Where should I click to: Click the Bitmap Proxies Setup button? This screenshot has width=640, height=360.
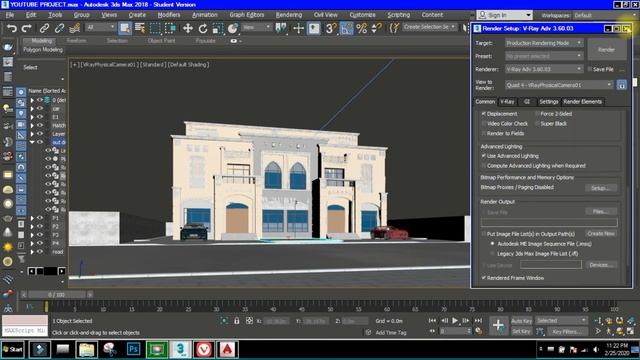click(x=601, y=188)
